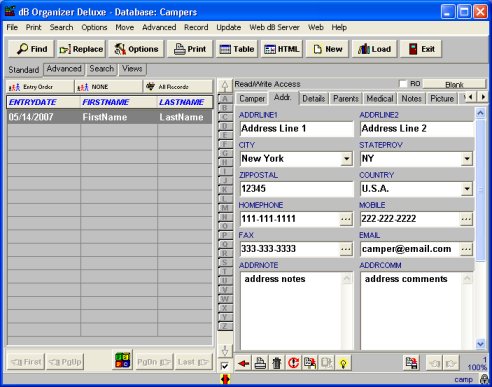
Task: Click the up arrow above alphabet index
Action: pyautogui.click(x=225, y=86)
